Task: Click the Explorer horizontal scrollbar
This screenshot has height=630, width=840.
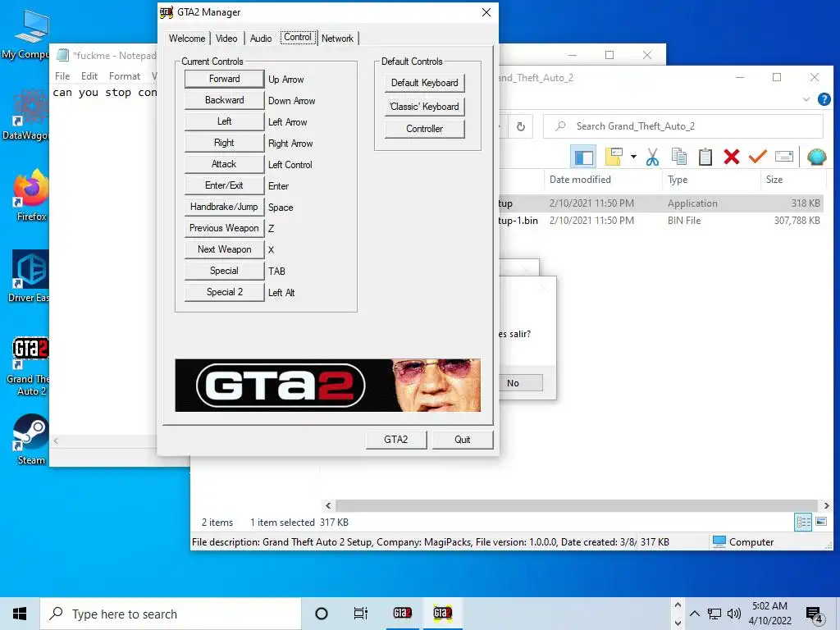Action: click(x=577, y=505)
